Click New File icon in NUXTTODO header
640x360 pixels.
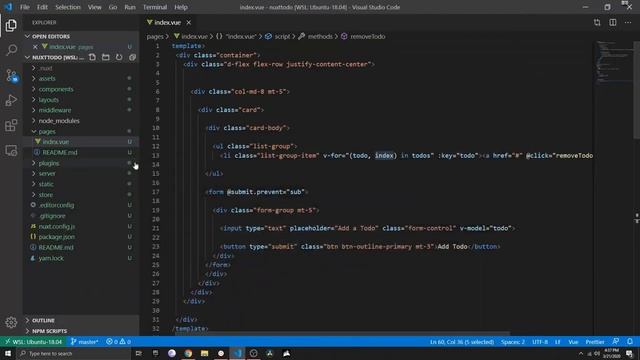click(x=92, y=57)
